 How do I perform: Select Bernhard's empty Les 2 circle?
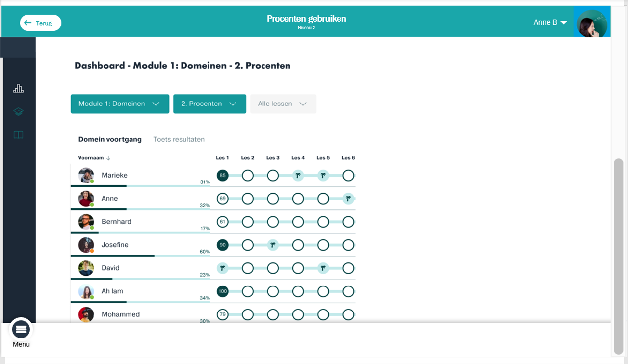[248, 222]
